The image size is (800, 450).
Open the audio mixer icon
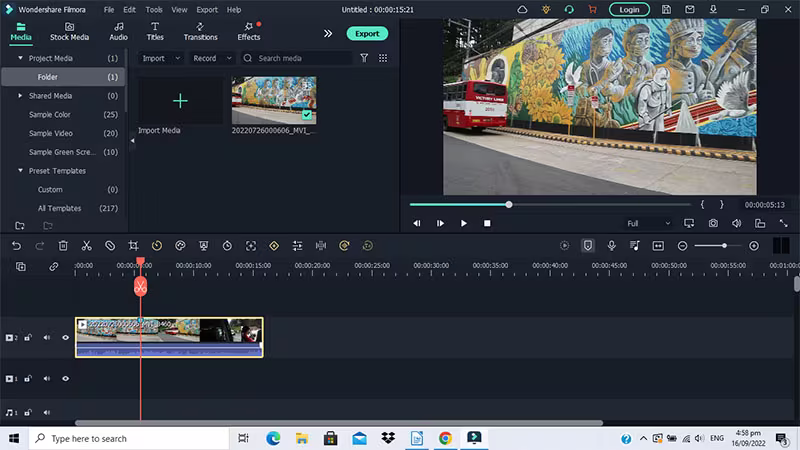(635, 246)
